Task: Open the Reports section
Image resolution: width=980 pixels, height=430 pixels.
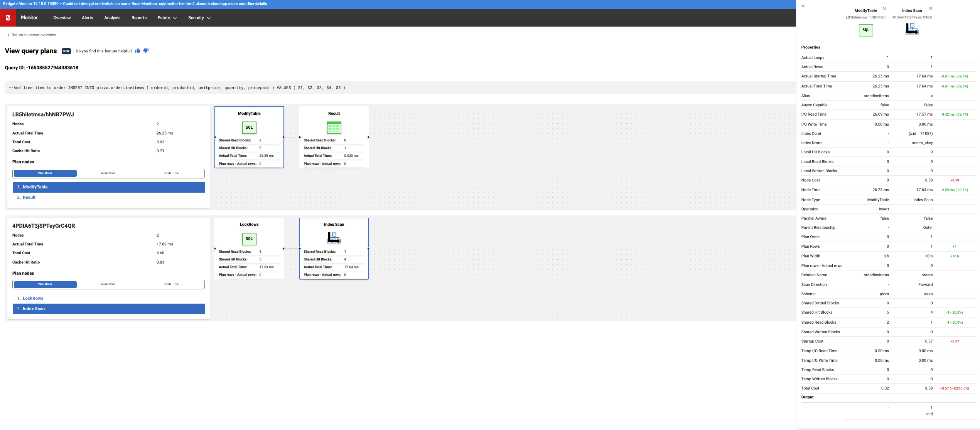Action: (x=139, y=18)
